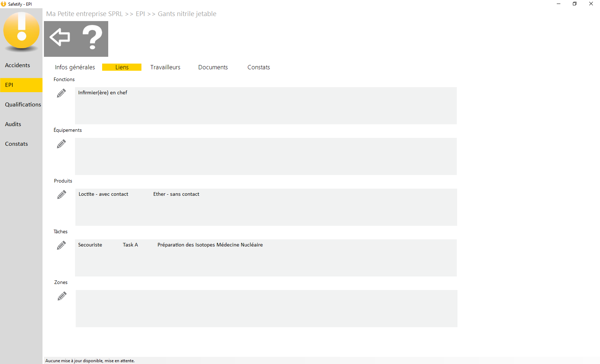This screenshot has width=600, height=364.
Task: Click the Préparation des Isotopes Médecine Nucléaire task
Action: [210, 245]
